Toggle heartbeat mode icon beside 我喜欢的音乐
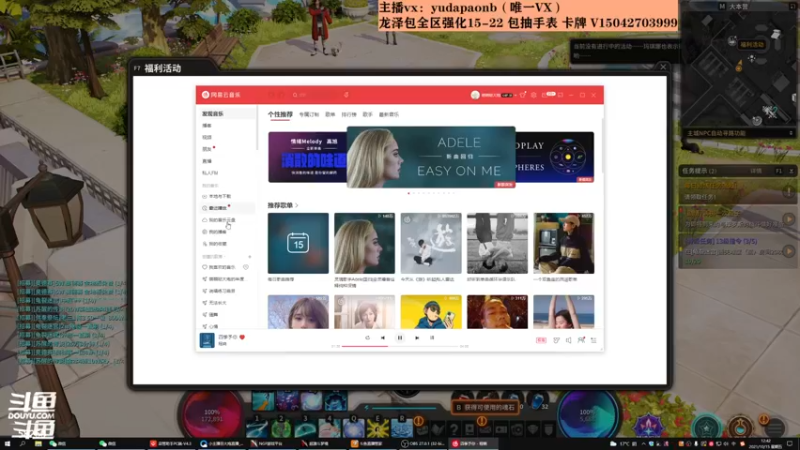The height and width of the screenshot is (450, 800). pos(246,267)
